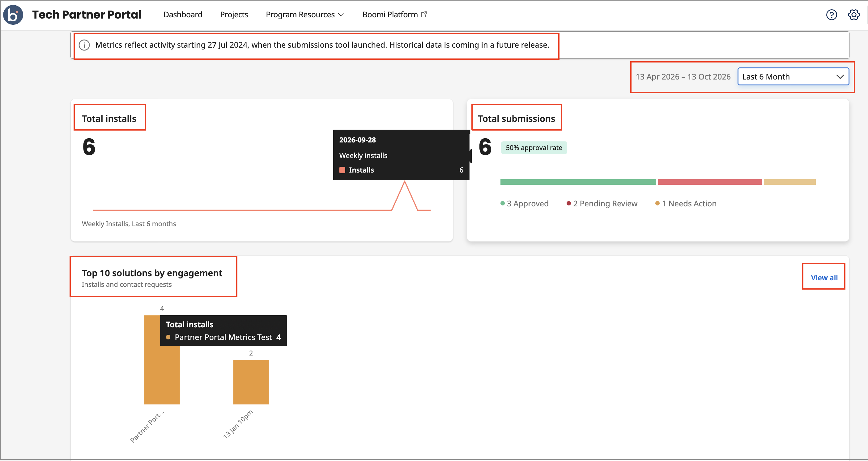Screen dimensions: 868x461
Task: Click the Boomi logo icon
Action: [13, 15]
